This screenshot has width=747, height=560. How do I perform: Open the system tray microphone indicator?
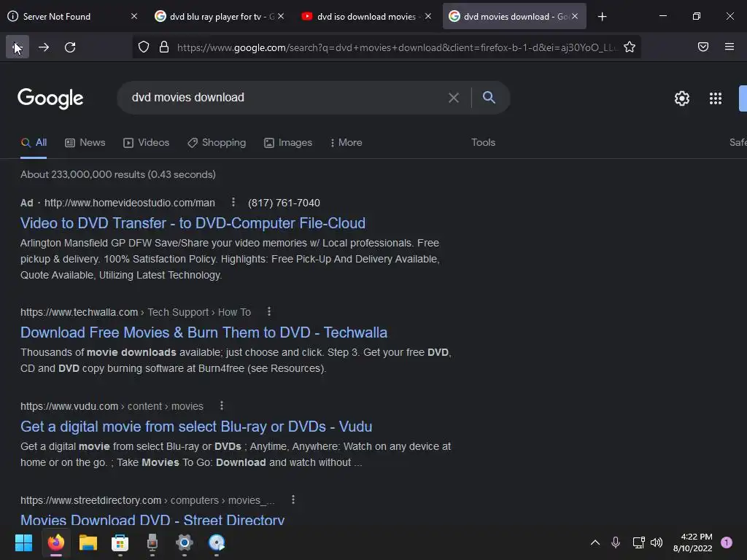(616, 542)
